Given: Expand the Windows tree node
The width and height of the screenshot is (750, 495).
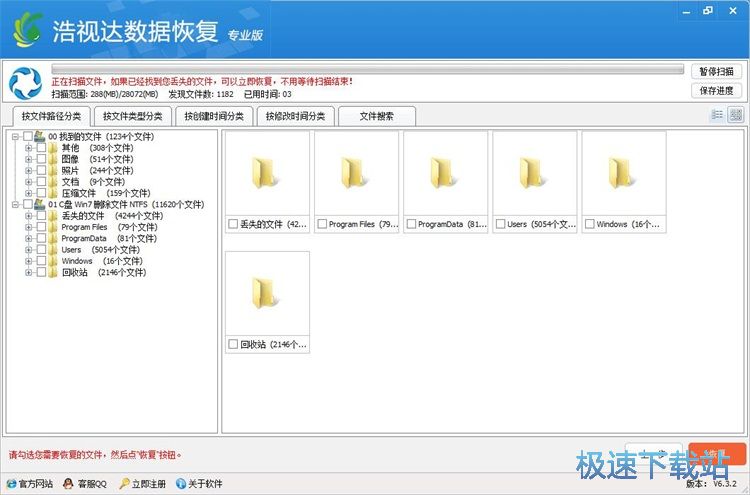Looking at the screenshot, I should pos(29,261).
